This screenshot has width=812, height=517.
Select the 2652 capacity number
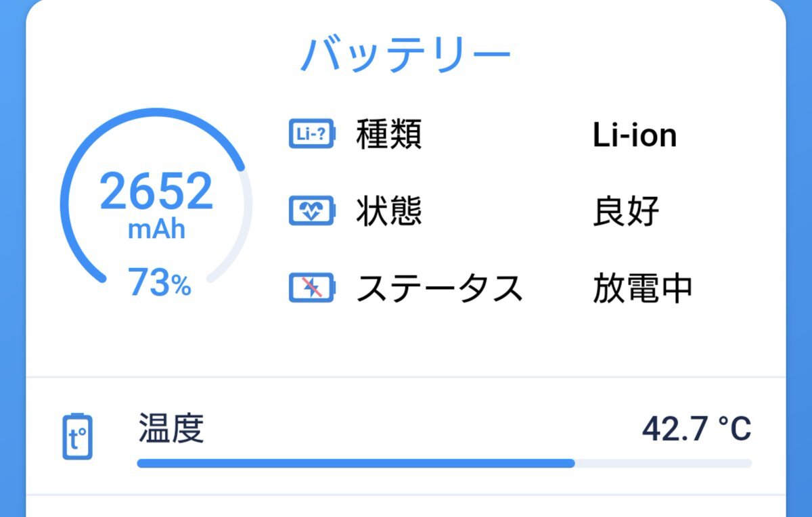pyautogui.click(x=156, y=192)
